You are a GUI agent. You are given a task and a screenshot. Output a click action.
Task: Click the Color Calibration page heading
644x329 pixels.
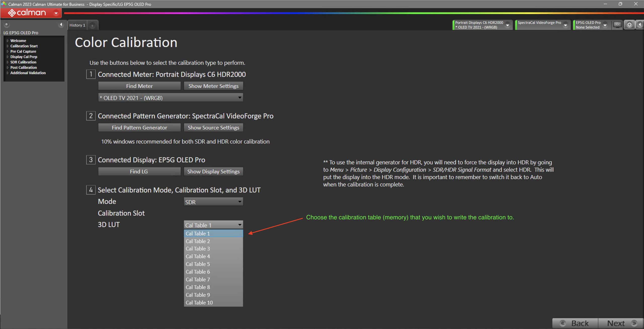126,42
